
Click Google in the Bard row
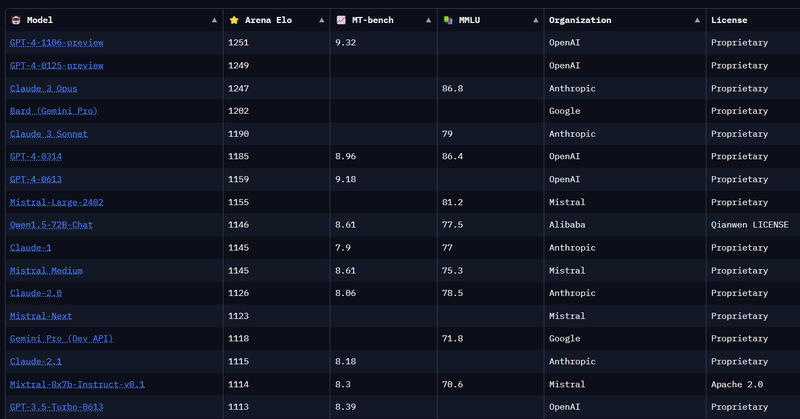(x=564, y=111)
